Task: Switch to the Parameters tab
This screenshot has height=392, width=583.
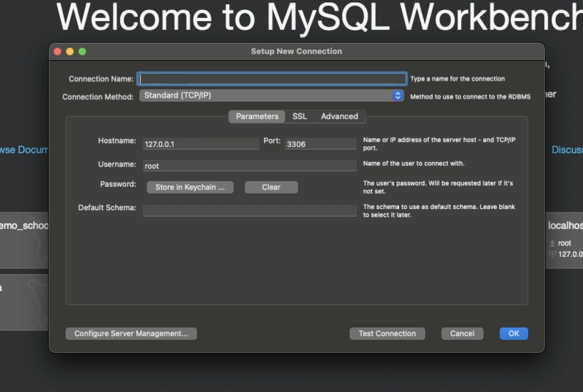Action: pos(257,116)
